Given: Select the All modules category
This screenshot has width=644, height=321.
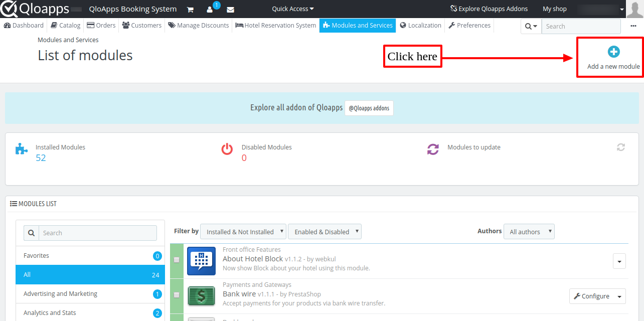Looking at the screenshot, I should [x=90, y=275].
